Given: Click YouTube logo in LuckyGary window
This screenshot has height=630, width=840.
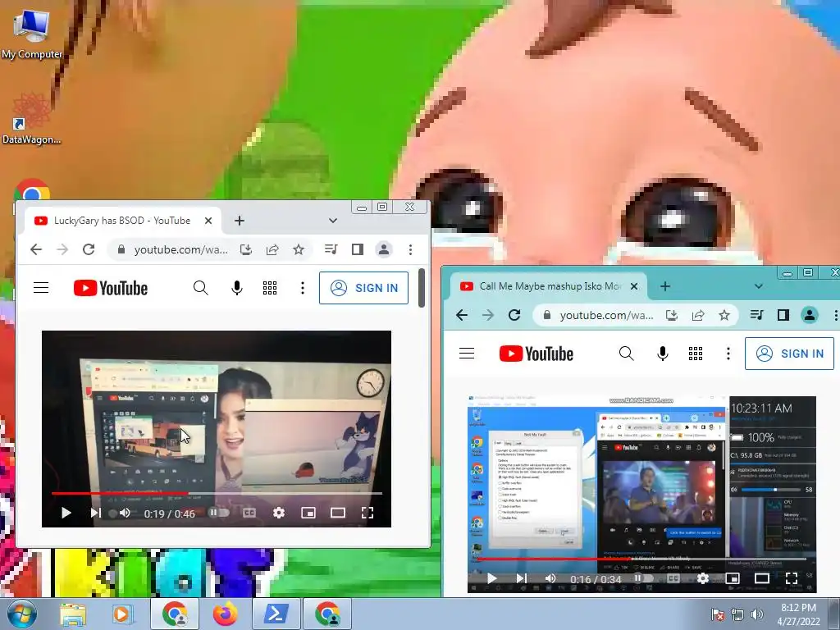Looking at the screenshot, I should [x=111, y=288].
